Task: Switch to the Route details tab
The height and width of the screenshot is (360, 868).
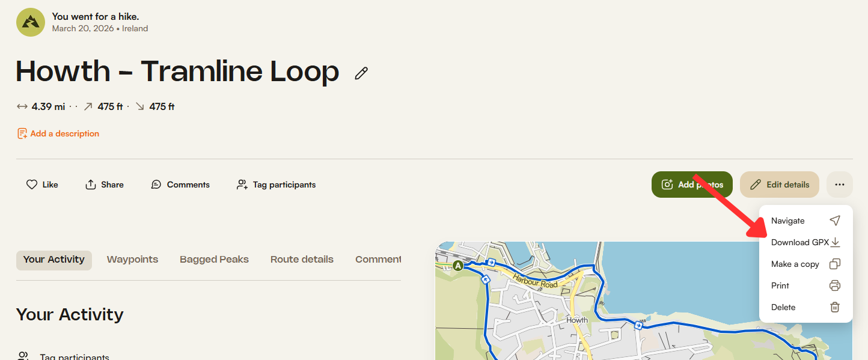Action: 302,260
